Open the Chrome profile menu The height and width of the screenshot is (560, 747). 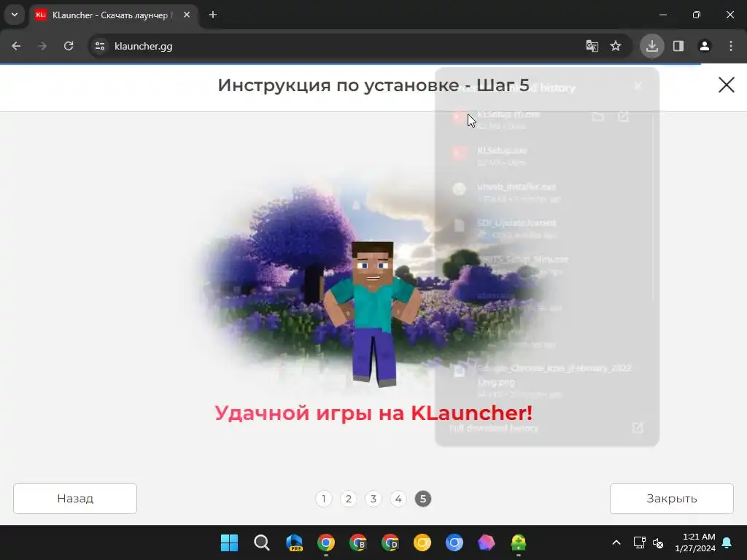point(705,46)
